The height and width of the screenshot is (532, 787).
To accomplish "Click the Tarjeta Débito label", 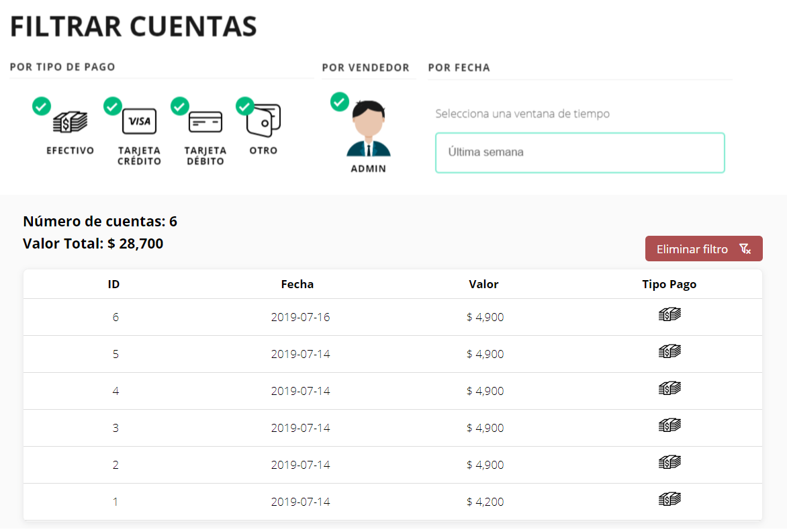I will (205, 156).
